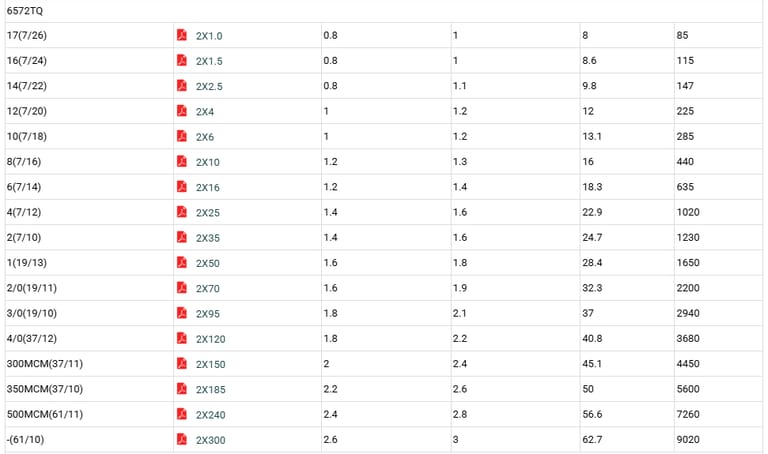Screen dimensions: 768x454
Task: Open the 2X120 link
Action: point(210,338)
